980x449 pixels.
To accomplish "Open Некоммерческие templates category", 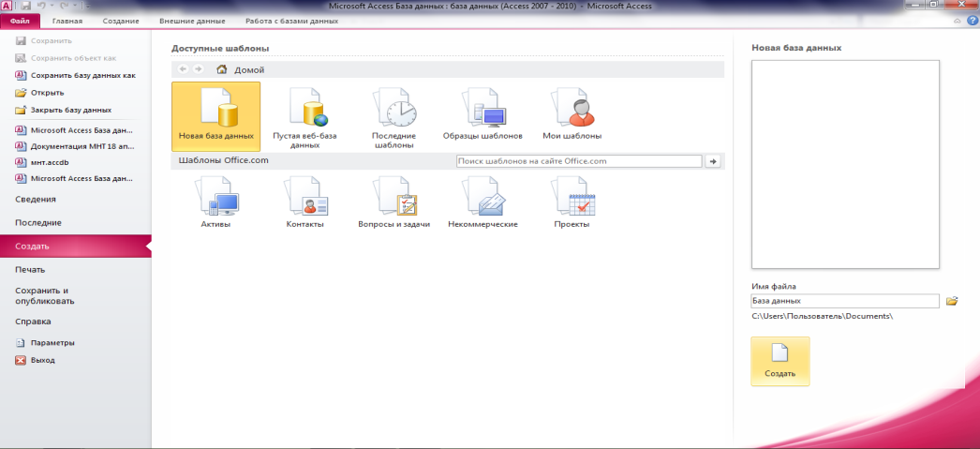I will [x=483, y=202].
